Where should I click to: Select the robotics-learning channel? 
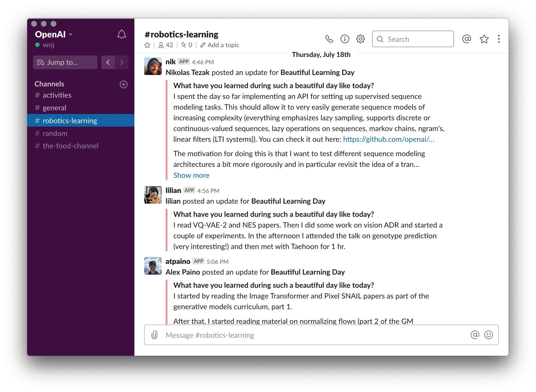(81, 121)
